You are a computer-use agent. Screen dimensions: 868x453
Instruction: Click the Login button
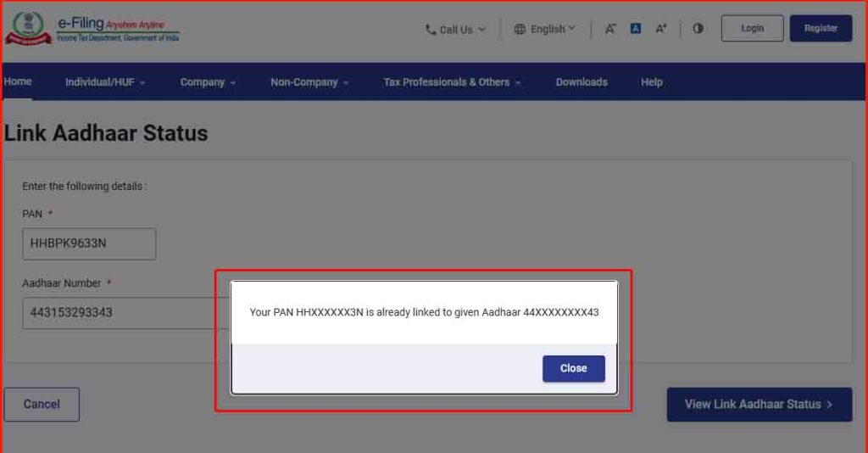(753, 28)
